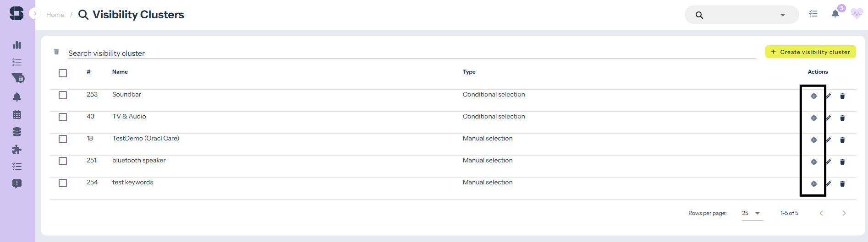The height and width of the screenshot is (242, 868).
Task: Open the task checklist icon in top bar
Action: [813, 14]
